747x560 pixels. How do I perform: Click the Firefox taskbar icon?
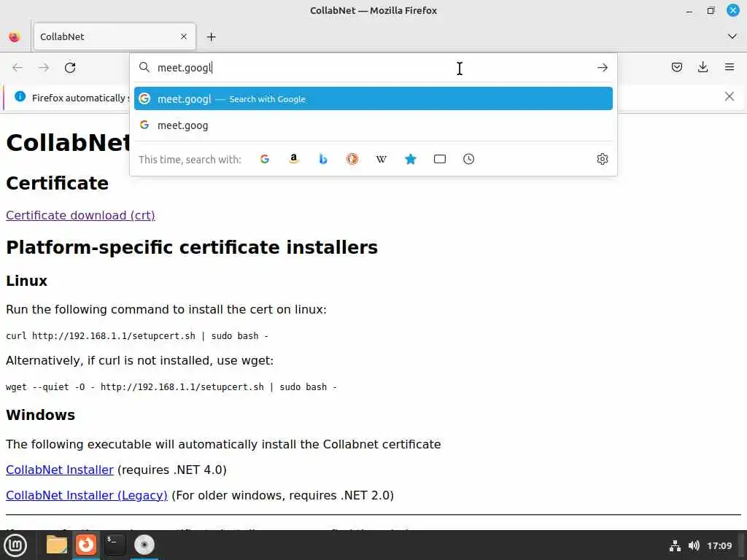[x=86, y=545]
